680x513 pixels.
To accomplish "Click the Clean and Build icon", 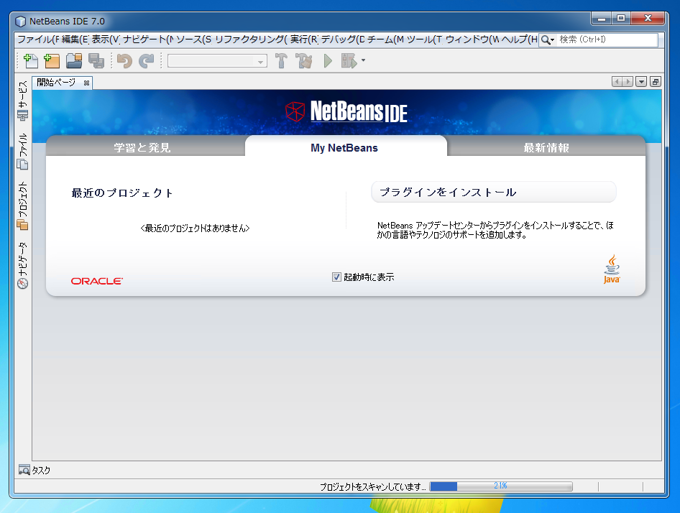I will pos(304,61).
